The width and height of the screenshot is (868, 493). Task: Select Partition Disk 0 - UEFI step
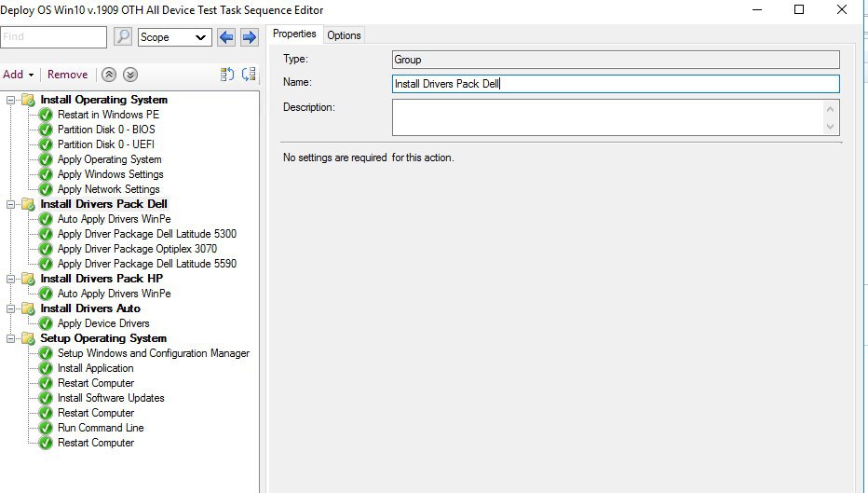coord(106,144)
